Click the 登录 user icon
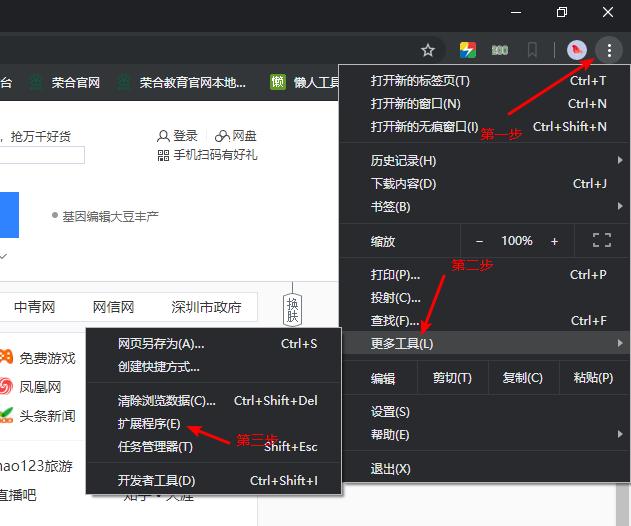631x526 pixels. click(163, 136)
